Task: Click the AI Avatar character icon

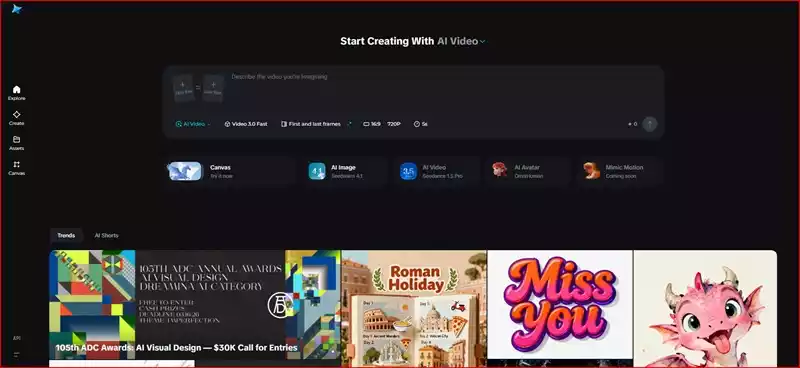Action: 499,170
